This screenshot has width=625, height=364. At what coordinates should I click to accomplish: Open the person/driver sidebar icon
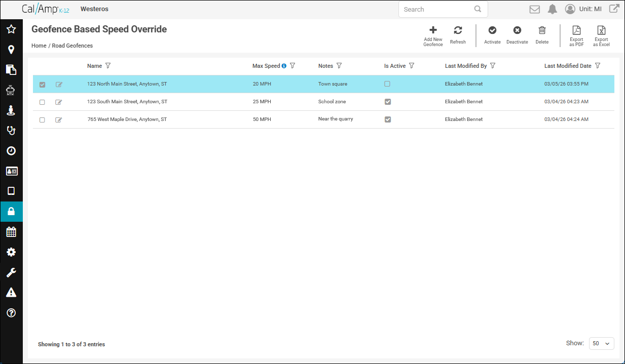[x=11, y=110]
